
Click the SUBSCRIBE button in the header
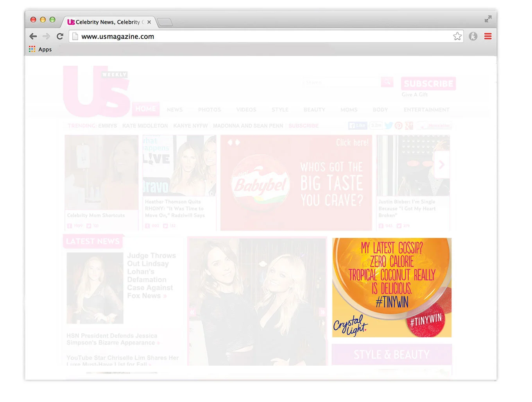coord(428,84)
